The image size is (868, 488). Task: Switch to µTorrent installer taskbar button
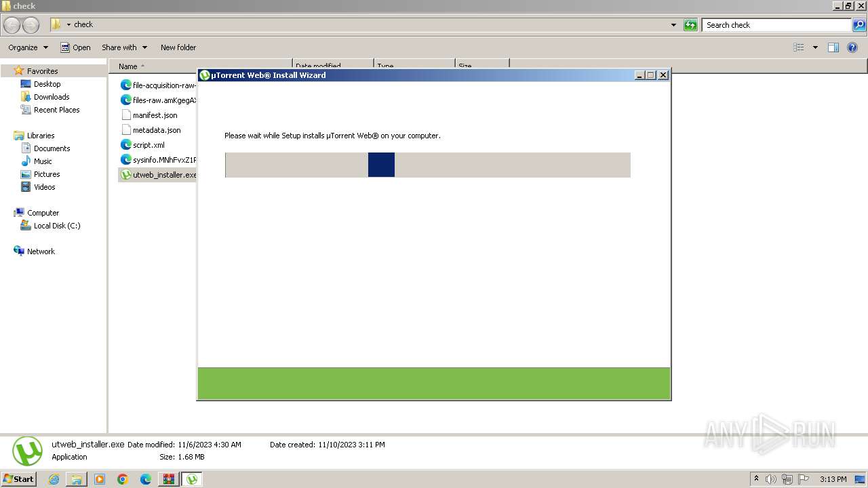192,479
